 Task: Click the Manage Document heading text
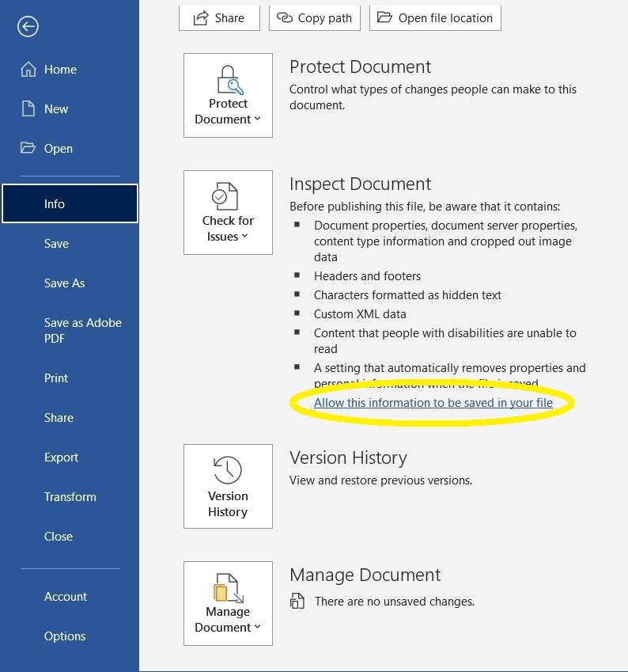pyautogui.click(x=365, y=575)
